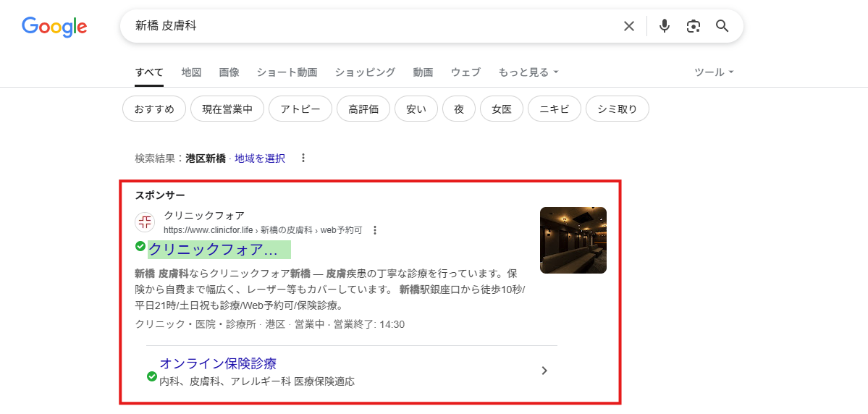Viewport: 868px width, 414px height.
Task: Open Google Lens image search
Action: [693, 26]
